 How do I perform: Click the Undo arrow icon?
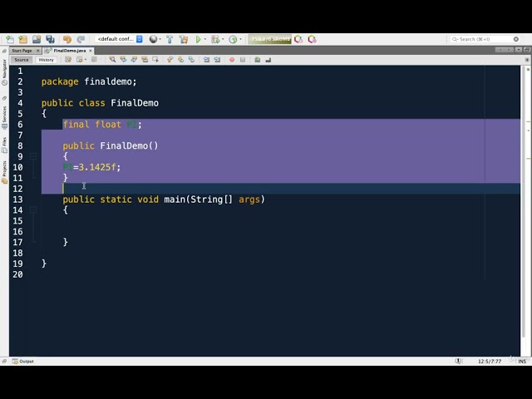(x=66, y=39)
